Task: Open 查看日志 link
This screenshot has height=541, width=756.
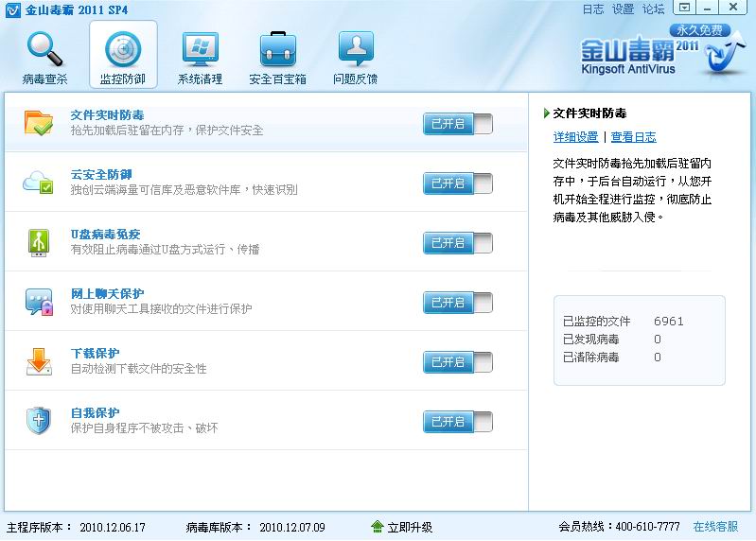Action: 634,137
